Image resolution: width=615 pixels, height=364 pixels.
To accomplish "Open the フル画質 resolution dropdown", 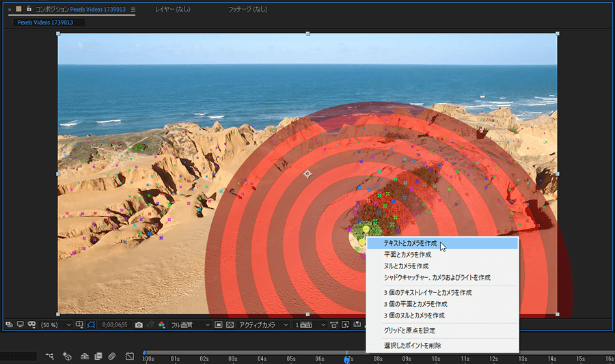I will pyautogui.click(x=190, y=325).
